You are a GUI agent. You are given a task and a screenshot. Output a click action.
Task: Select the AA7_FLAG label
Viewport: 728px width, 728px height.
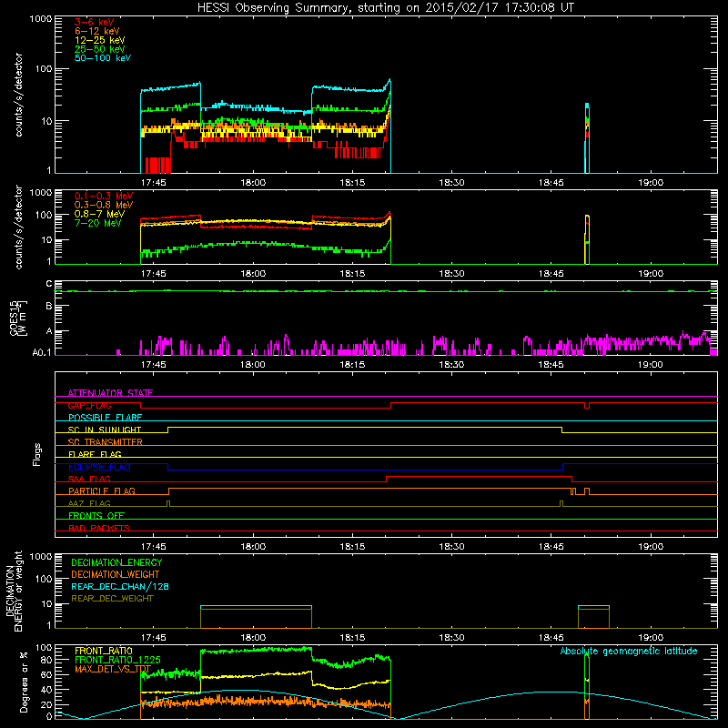pos(89,503)
